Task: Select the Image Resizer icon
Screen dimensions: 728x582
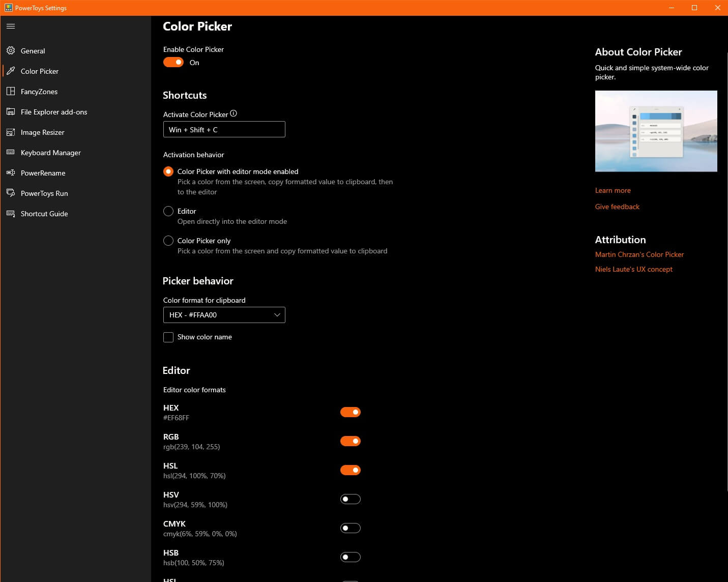Action: pos(11,132)
